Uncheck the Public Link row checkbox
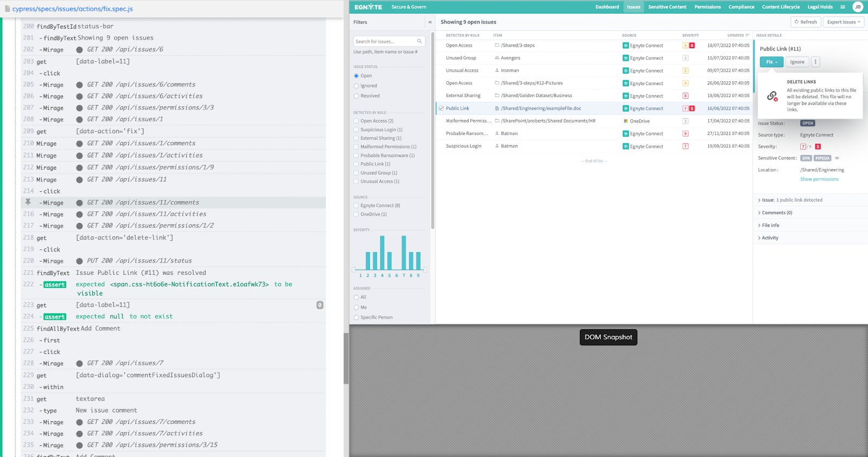868x457 pixels. tap(441, 108)
